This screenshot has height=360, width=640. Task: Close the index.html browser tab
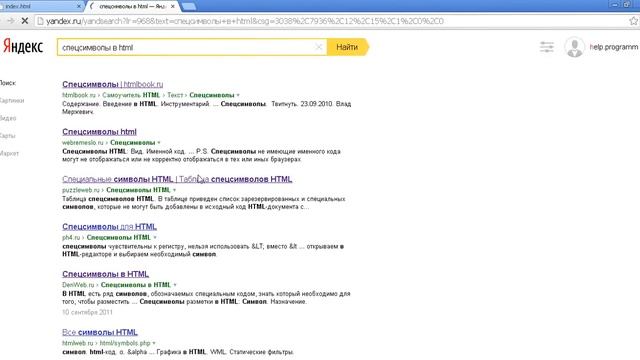79,6
